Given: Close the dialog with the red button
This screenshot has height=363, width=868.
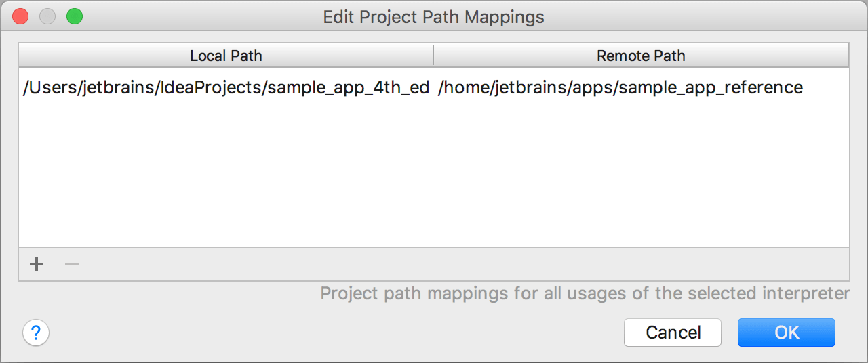Looking at the screenshot, I should pos(21,16).
